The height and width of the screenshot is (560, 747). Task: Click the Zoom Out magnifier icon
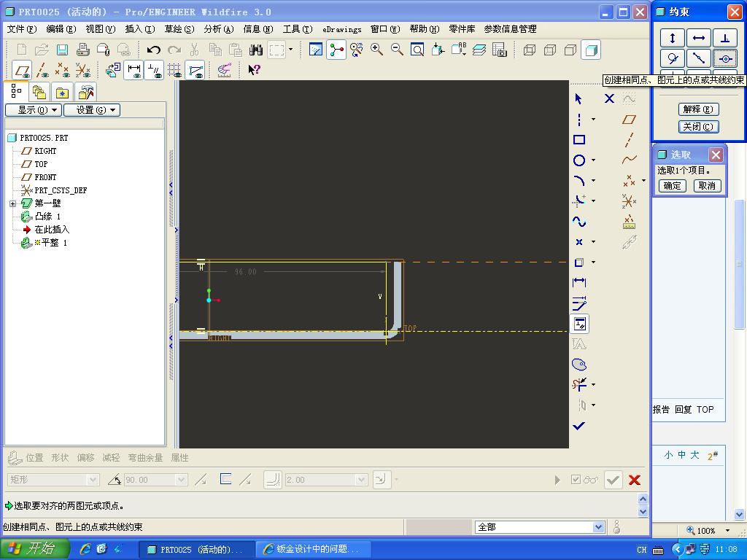coord(397,50)
